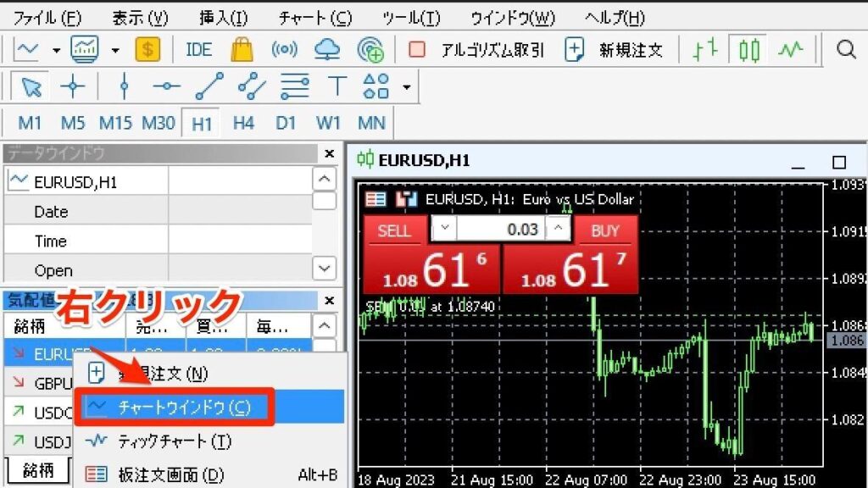The image size is (868, 488).
Task: Click the BUY button on the chart
Action: tap(604, 230)
